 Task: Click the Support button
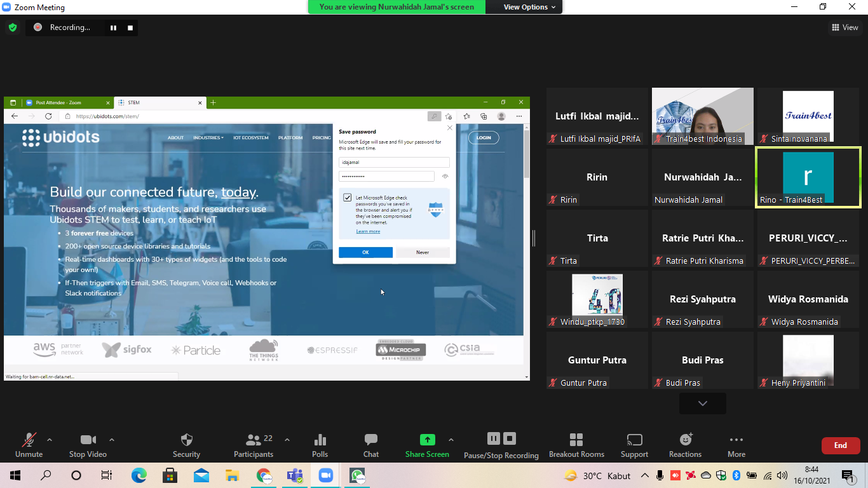(634, 440)
